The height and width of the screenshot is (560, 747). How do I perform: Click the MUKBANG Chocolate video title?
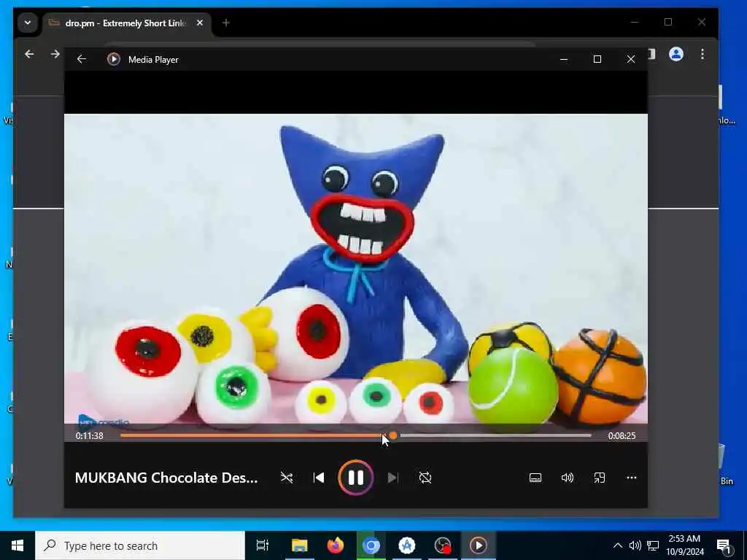[x=166, y=478]
